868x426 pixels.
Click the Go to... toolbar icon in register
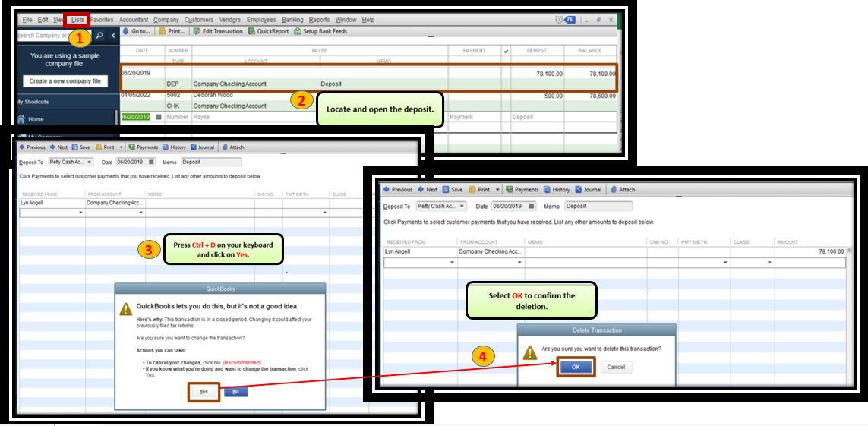point(136,32)
